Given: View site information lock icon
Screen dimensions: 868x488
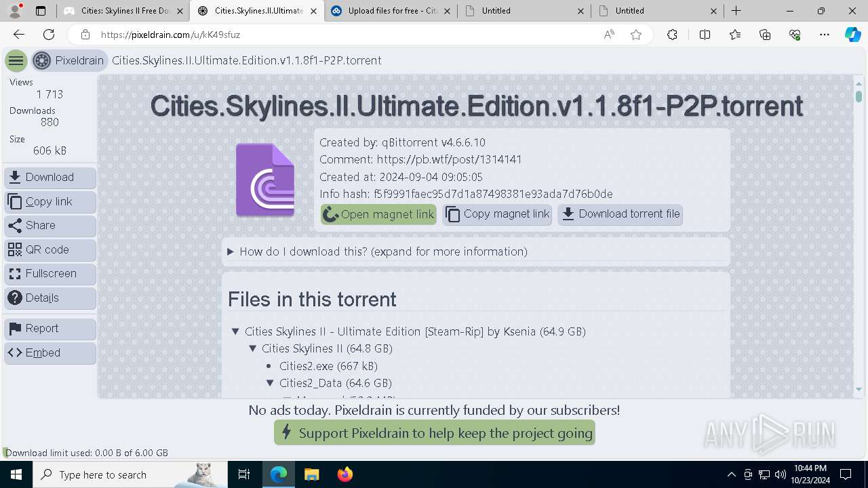Looking at the screenshot, I should tap(85, 35).
